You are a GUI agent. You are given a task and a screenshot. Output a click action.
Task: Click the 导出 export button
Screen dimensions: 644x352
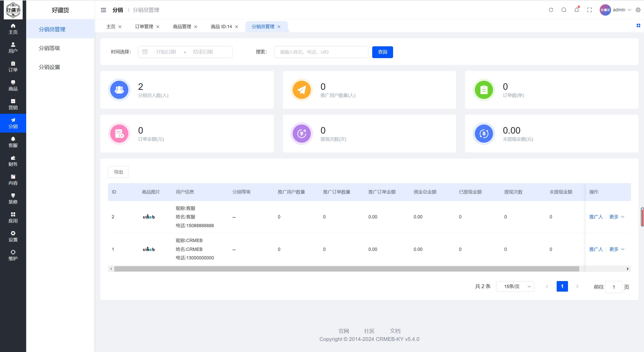[118, 172]
